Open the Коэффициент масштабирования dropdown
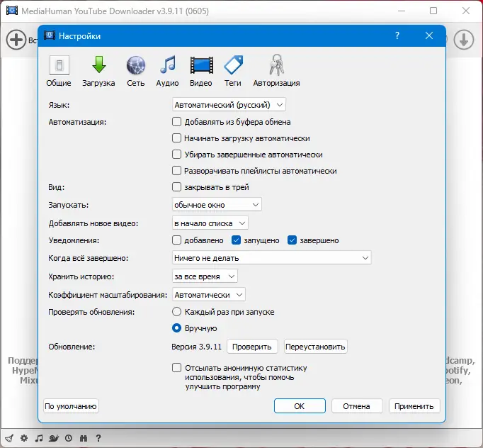 pyautogui.click(x=209, y=295)
